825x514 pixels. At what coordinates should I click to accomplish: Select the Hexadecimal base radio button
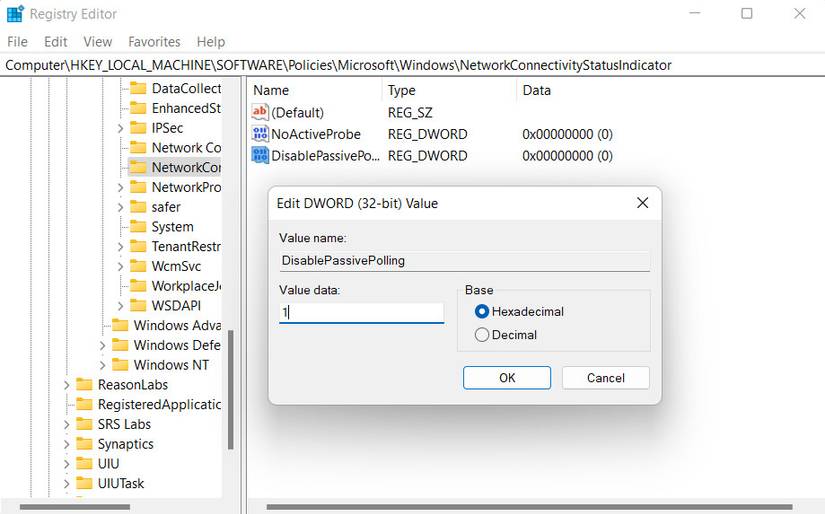pos(481,311)
